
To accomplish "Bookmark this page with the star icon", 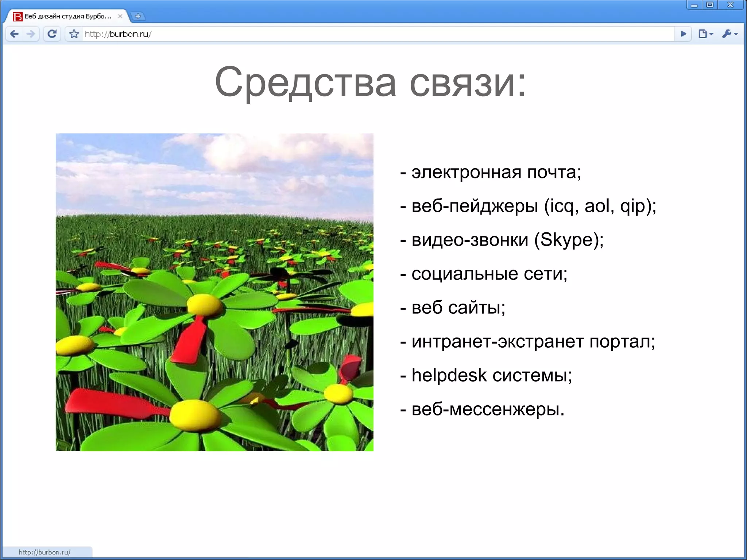I will [74, 34].
